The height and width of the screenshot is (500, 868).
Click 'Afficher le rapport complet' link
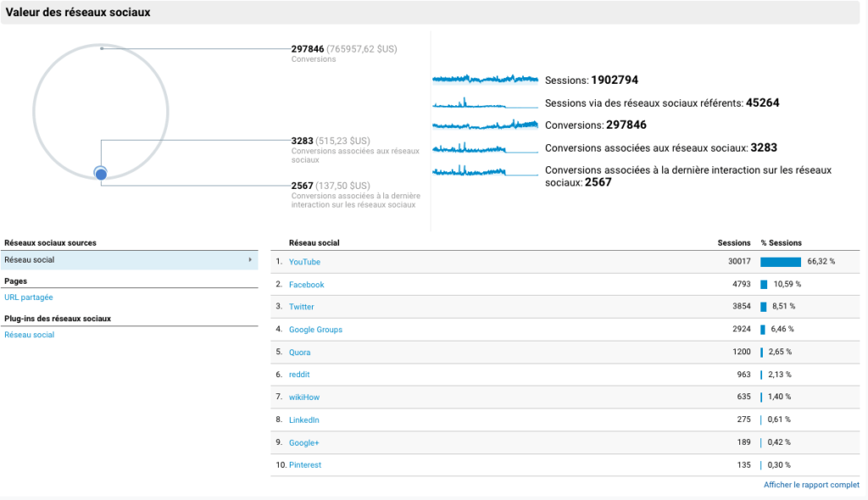click(811, 485)
